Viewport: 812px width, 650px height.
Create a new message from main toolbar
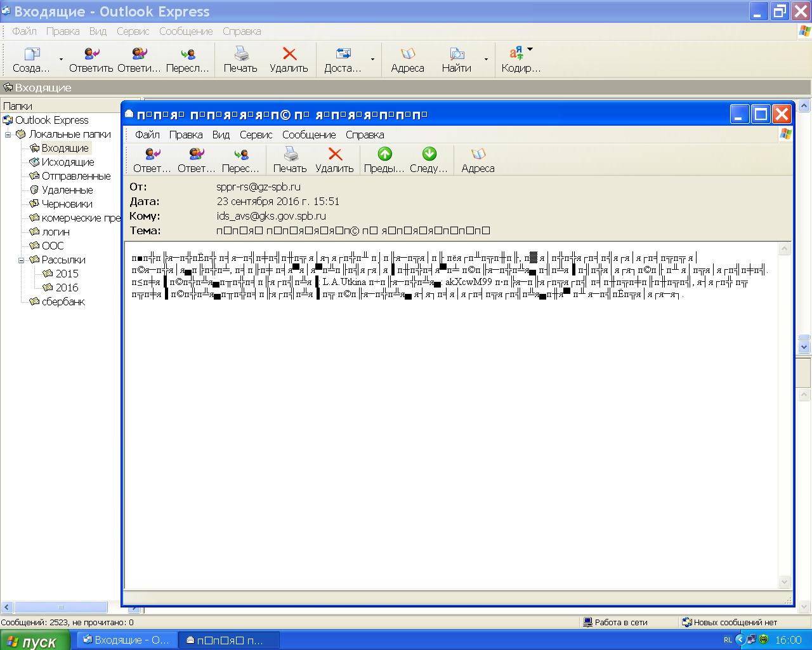pyautogui.click(x=31, y=60)
